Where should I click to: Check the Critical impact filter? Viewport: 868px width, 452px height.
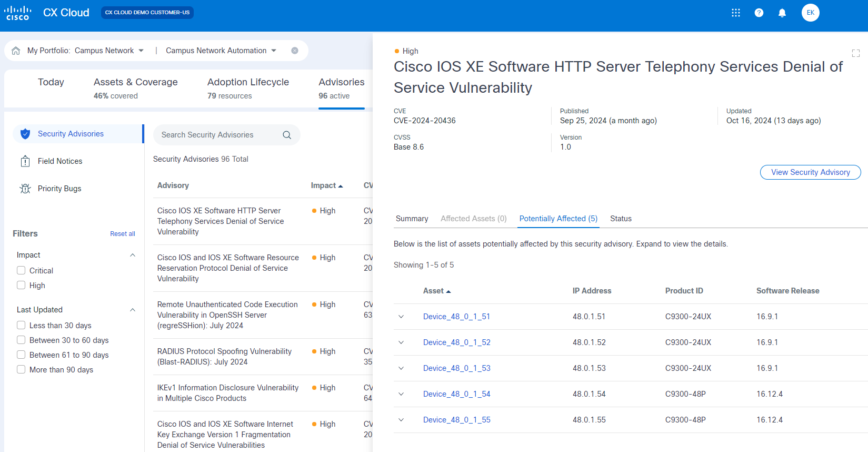21,270
